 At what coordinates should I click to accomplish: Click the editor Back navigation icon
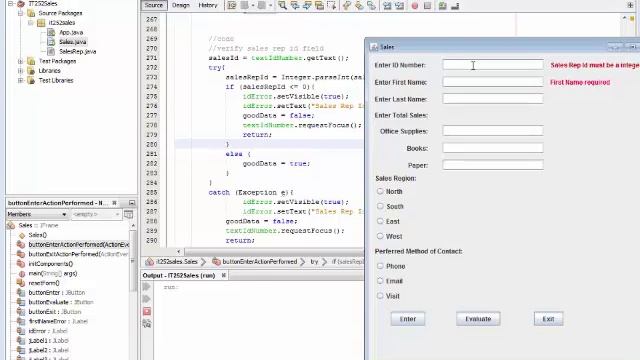[244, 5]
